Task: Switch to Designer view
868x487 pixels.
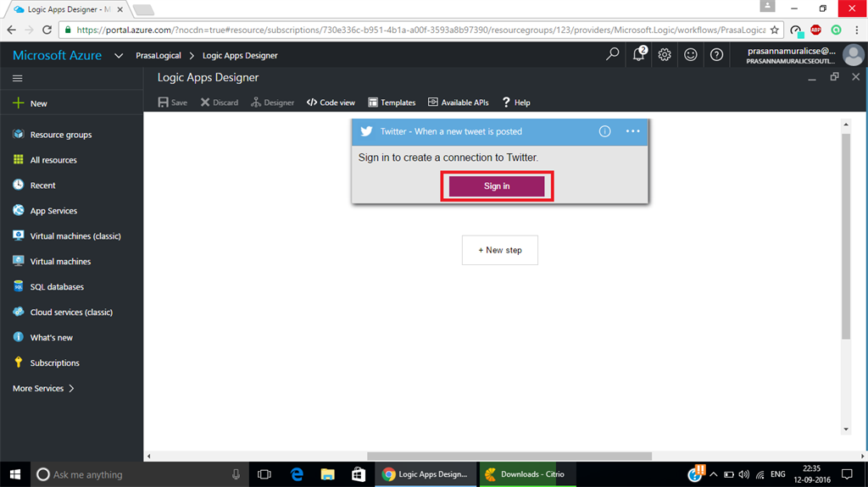Action: coord(272,102)
